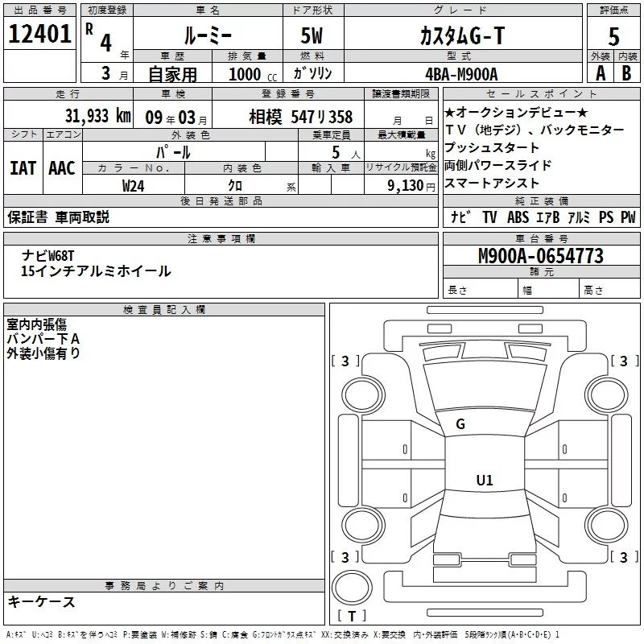Click the 車台番号 header

coord(541,238)
